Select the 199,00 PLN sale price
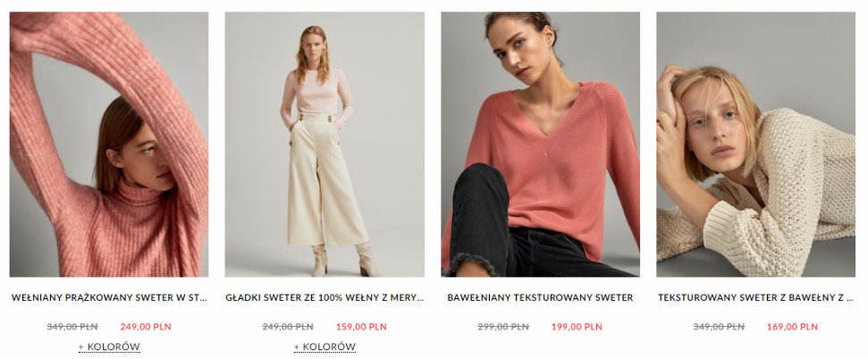 [x=577, y=327]
